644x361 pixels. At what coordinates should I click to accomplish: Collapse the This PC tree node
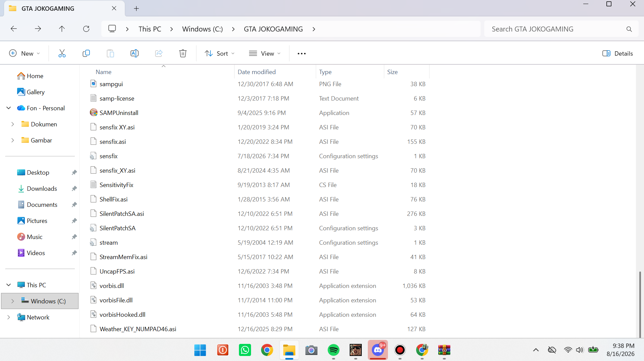coord(9,285)
